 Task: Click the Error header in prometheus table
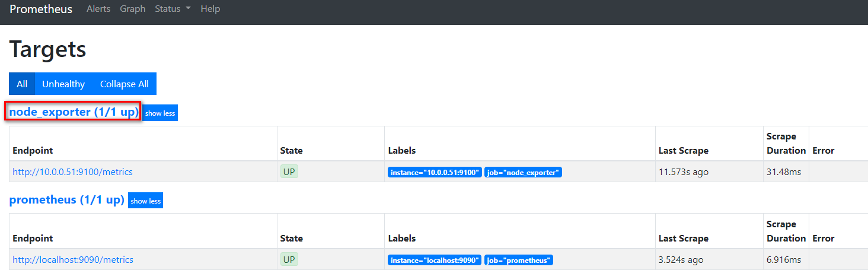point(824,239)
